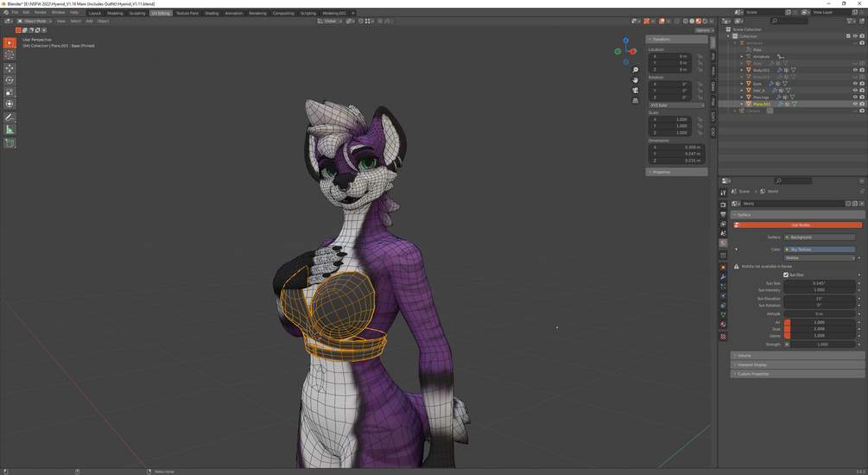Screen dimensions: 868x475
Task: Open the Object Constraints tab
Action: click(723, 305)
